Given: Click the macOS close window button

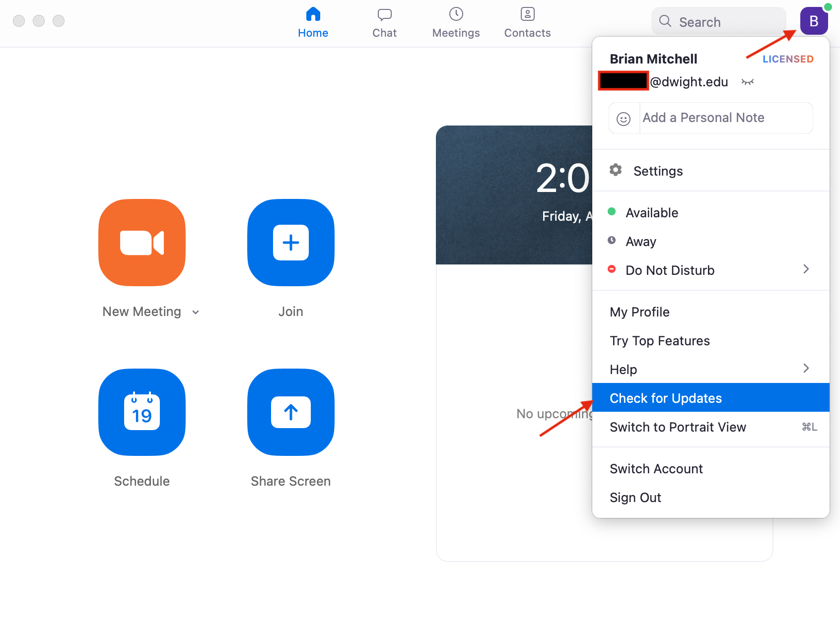Looking at the screenshot, I should [x=19, y=21].
